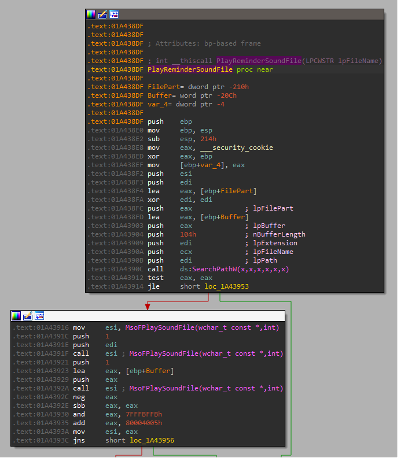
Task: Click the 'nBufferLength' comment
Action: click(279, 234)
